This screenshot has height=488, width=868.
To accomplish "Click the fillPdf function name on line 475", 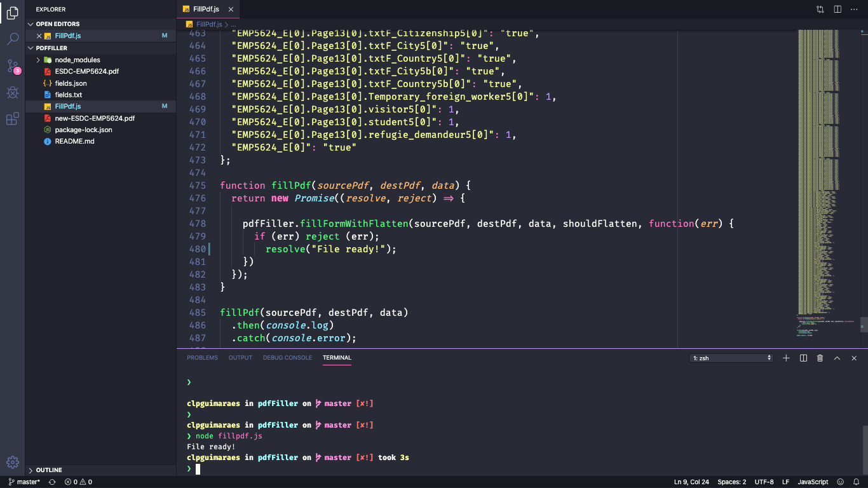I will [x=291, y=186].
